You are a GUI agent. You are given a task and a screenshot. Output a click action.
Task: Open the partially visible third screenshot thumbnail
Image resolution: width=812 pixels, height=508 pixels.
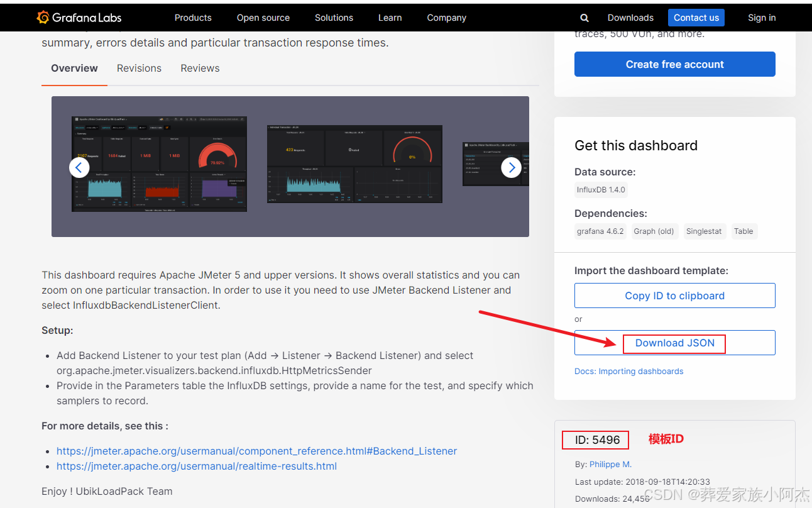pos(496,163)
